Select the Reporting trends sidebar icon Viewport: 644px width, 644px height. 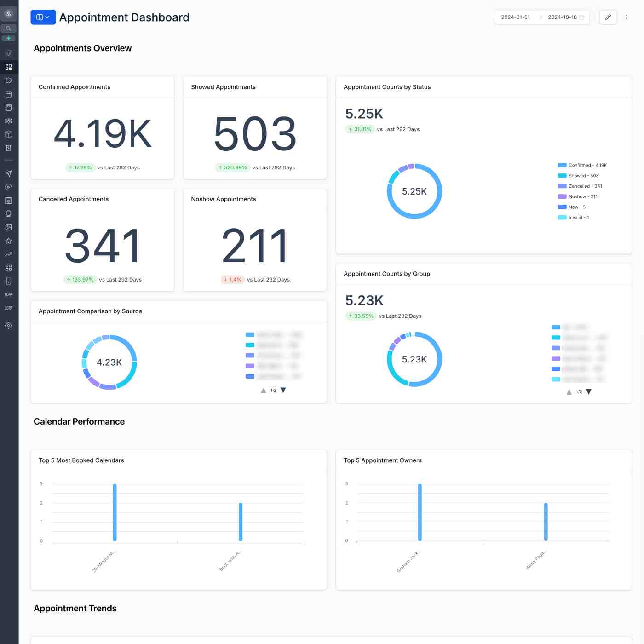[x=8, y=254]
